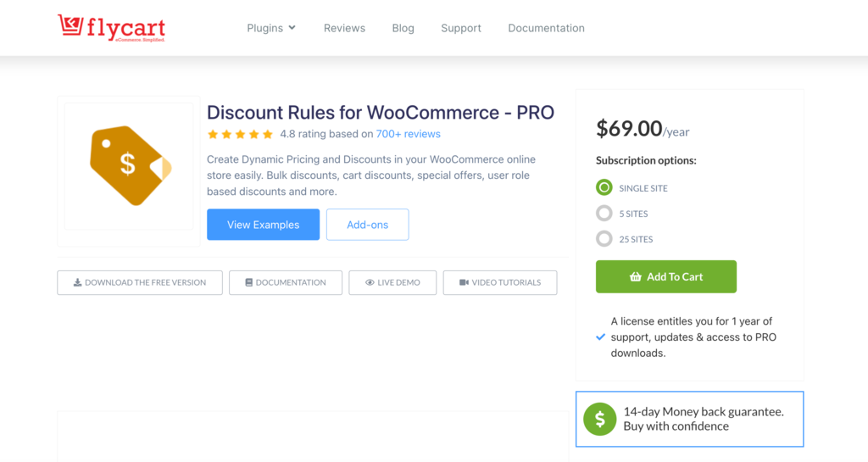Click the Flycart logo
Viewport: 868px width, 462px height.
(111, 28)
